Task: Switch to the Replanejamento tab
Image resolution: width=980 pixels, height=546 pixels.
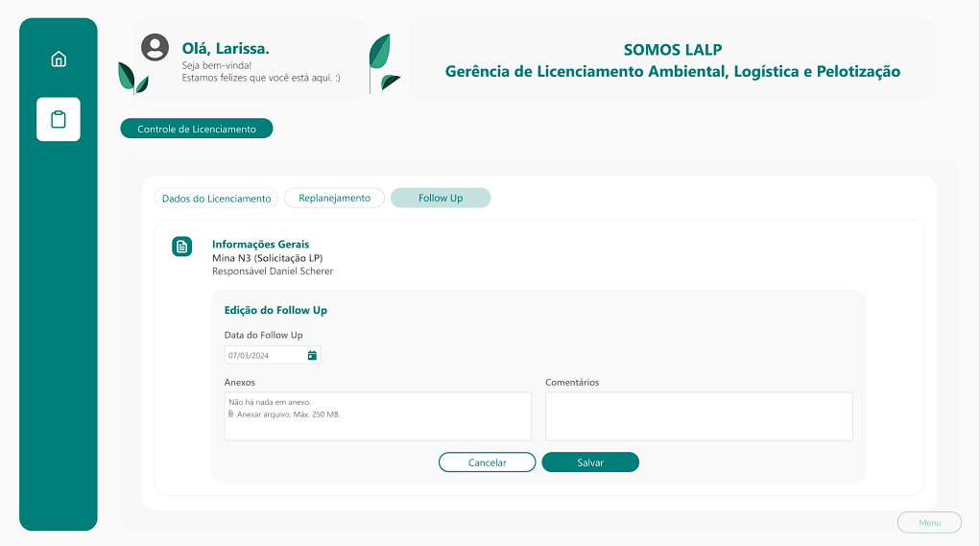Action: 334,198
